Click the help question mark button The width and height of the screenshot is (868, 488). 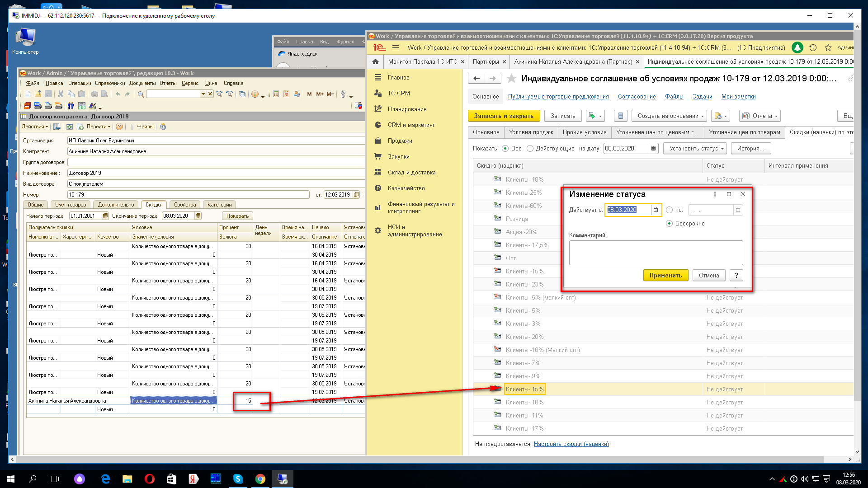click(x=736, y=275)
